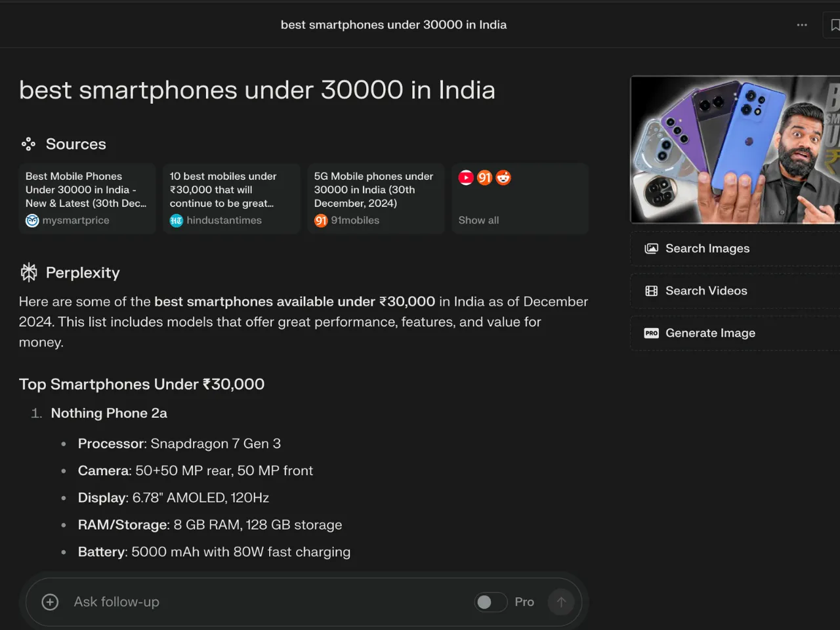840x630 pixels.
Task: Click the Search Images button
Action: pos(735,248)
